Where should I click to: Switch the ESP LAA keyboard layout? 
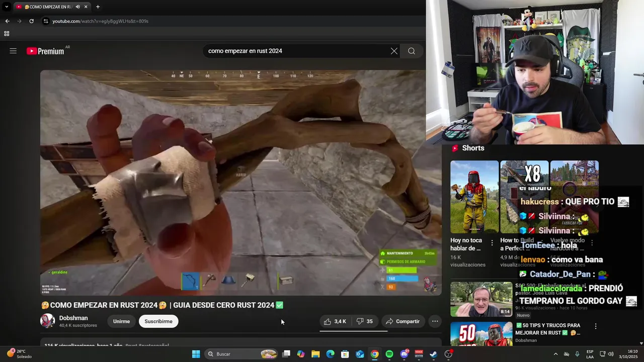click(x=590, y=354)
